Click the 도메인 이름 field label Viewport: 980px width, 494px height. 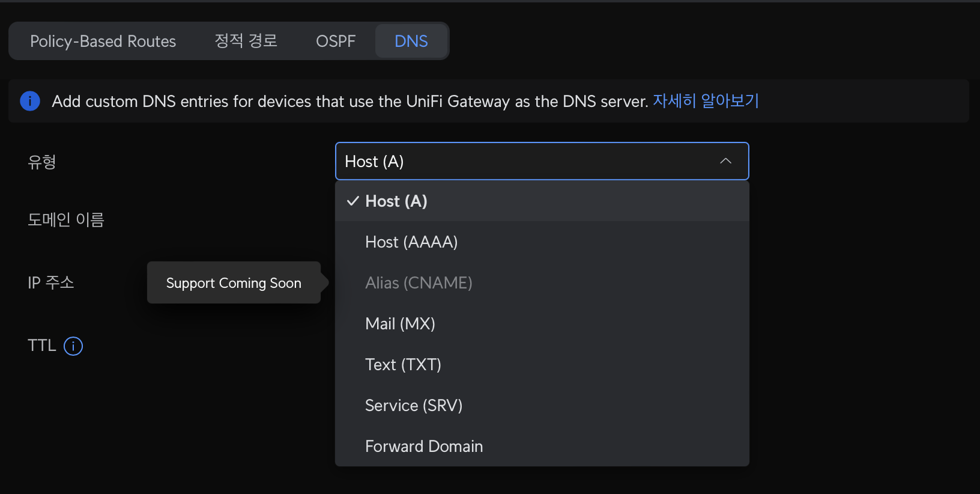[x=66, y=220]
